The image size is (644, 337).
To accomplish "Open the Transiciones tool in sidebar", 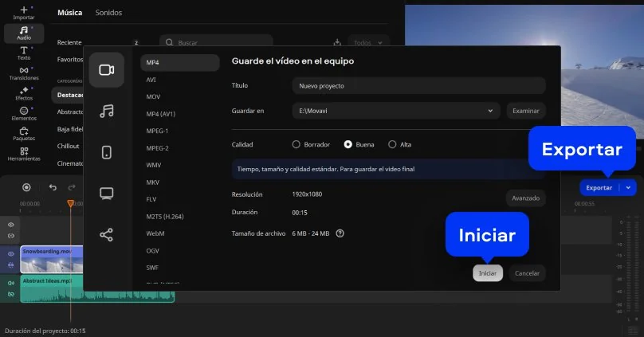I will 24,73.
